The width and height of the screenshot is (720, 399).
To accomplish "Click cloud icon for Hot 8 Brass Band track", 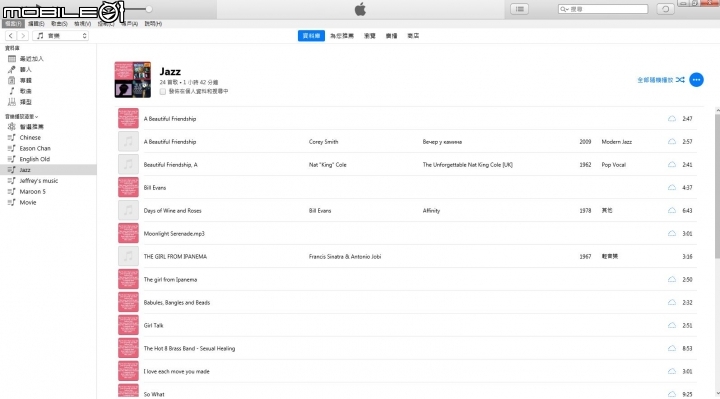I will click(671, 348).
